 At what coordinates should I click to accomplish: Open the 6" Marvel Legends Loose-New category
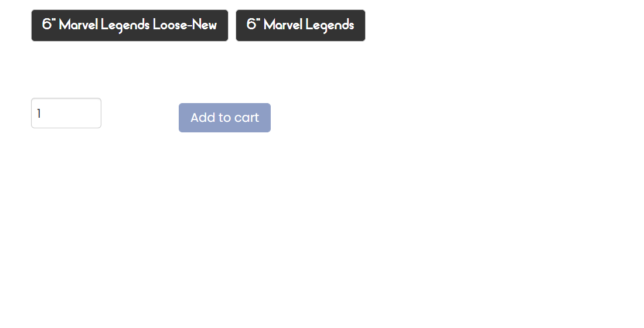point(130,25)
